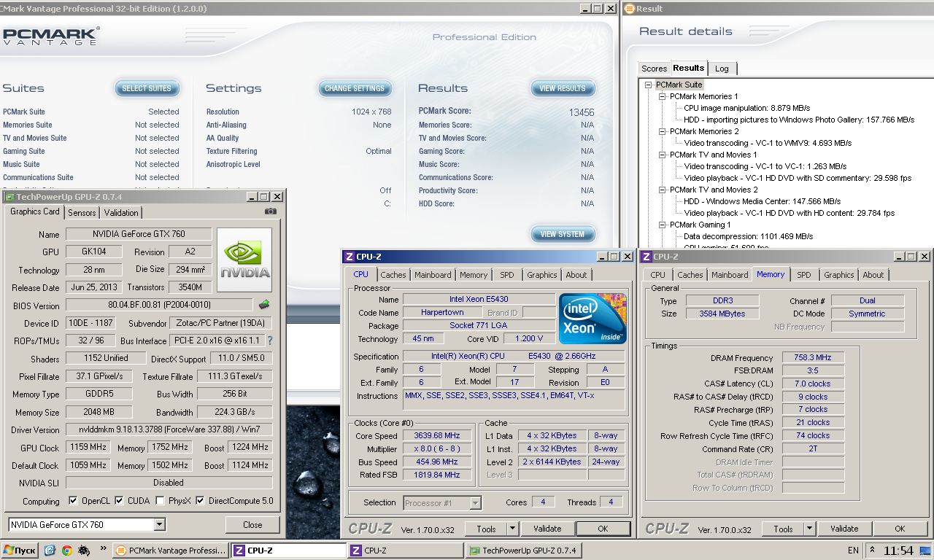Click the bug-shaped quick launch icon

(84, 551)
